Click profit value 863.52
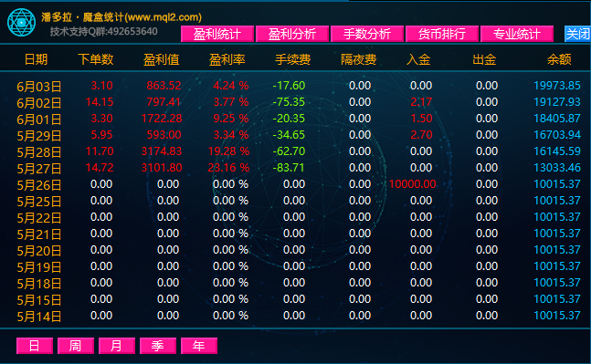Image resolution: width=591 pixels, height=364 pixels. coord(164,86)
